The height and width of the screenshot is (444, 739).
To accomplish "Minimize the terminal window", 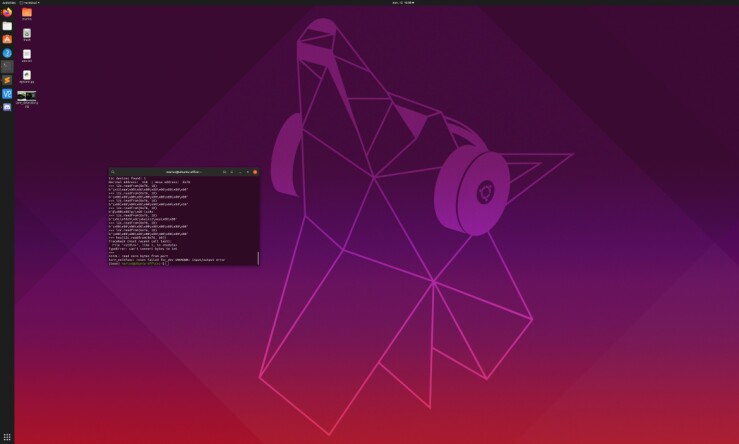I will pos(240,172).
